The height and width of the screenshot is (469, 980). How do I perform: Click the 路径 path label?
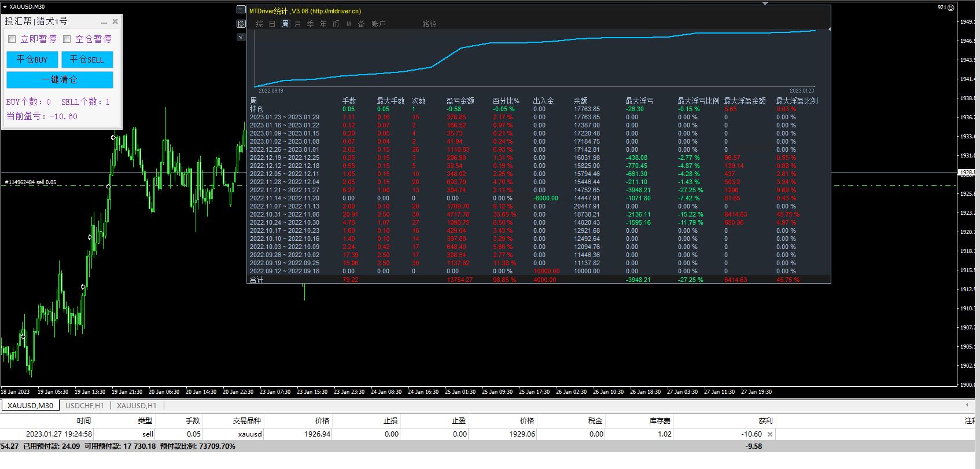click(429, 24)
